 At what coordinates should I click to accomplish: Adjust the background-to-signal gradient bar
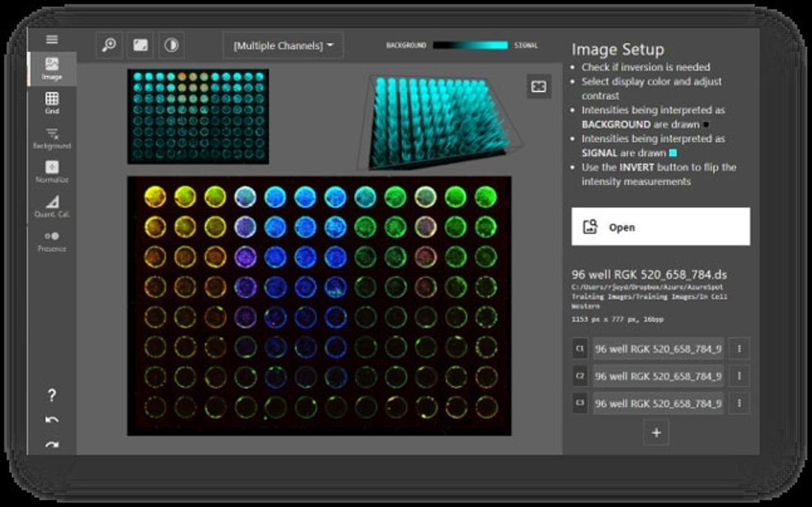coord(470,46)
